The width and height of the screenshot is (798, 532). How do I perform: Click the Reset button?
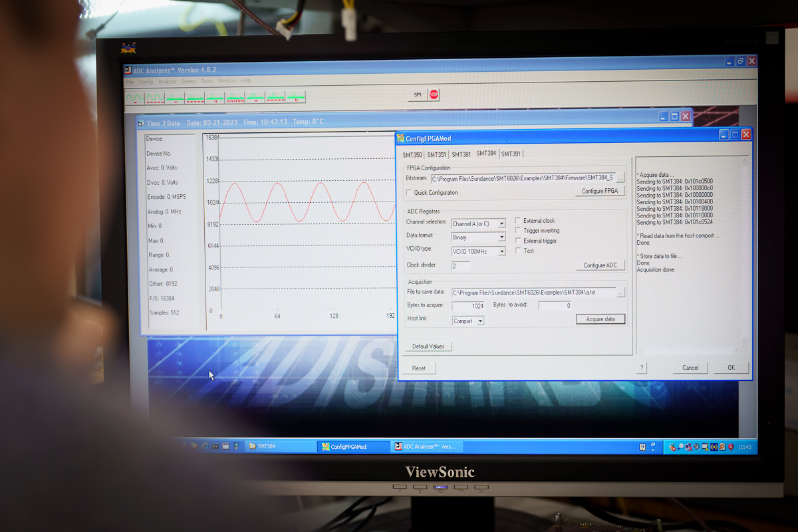point(418,368)
